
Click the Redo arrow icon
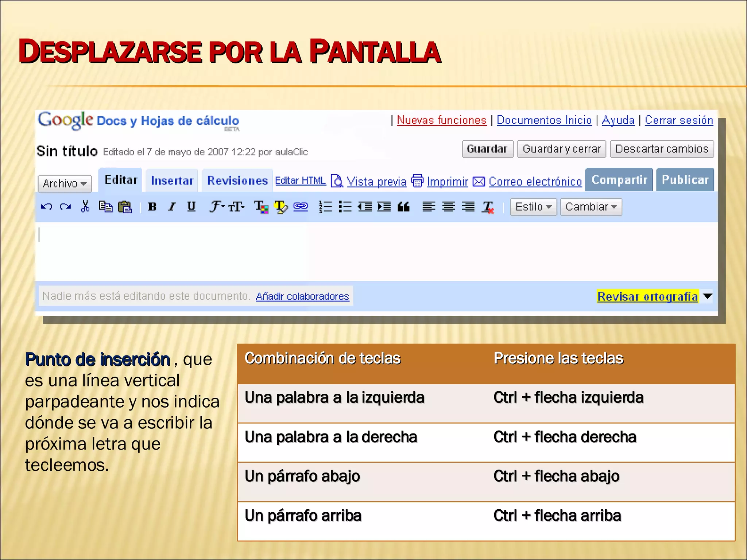pos(65,207)
